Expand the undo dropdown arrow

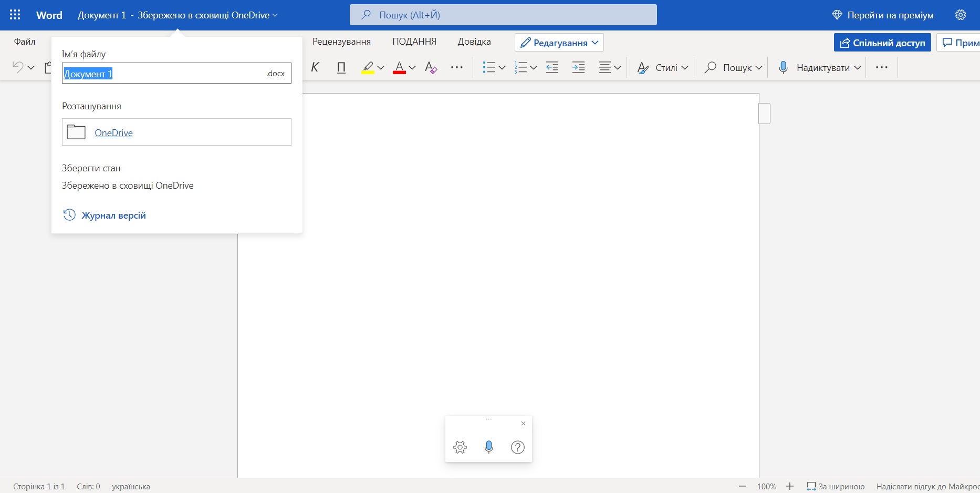point(31,68)
